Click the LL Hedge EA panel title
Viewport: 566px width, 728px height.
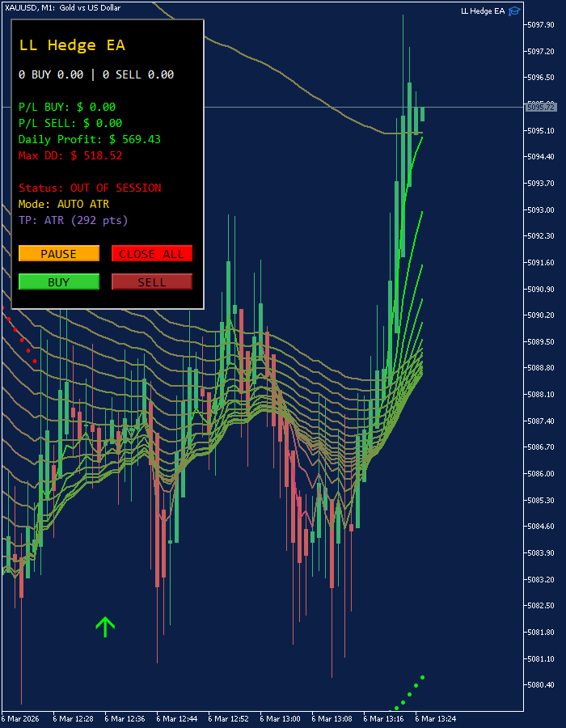[x=72, y=45]
